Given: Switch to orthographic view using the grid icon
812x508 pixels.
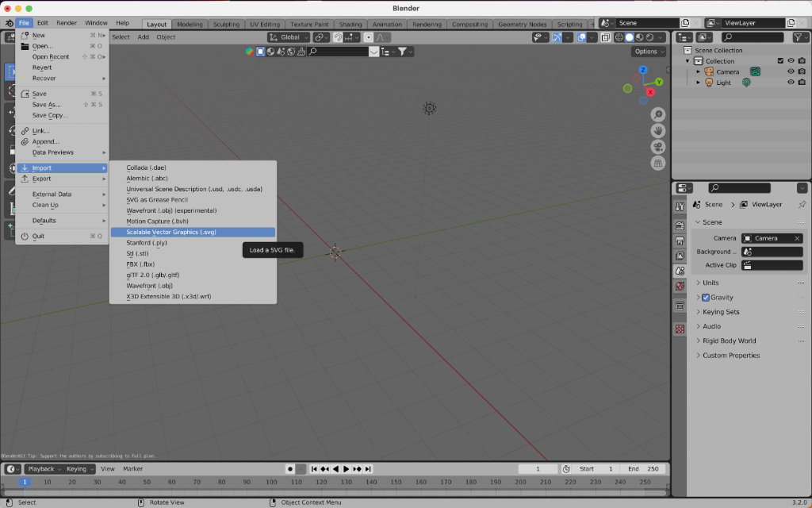Looking at the screenshot, I should (x=658, y=164).
